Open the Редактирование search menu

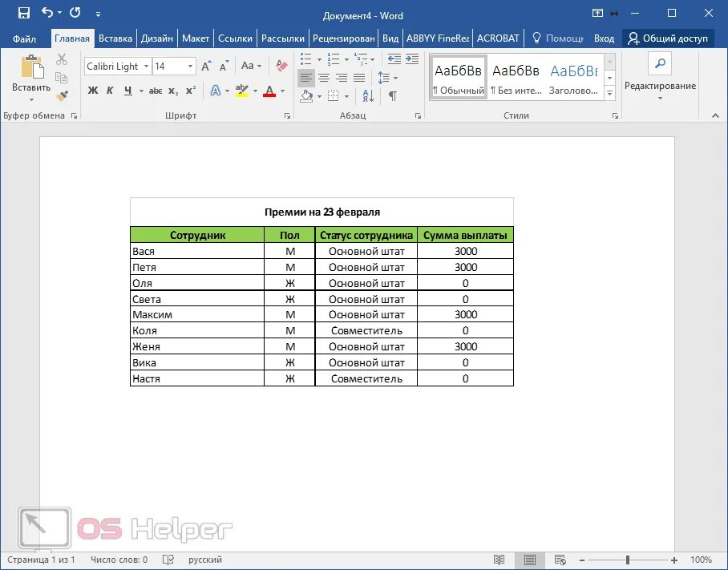(660, 78)
